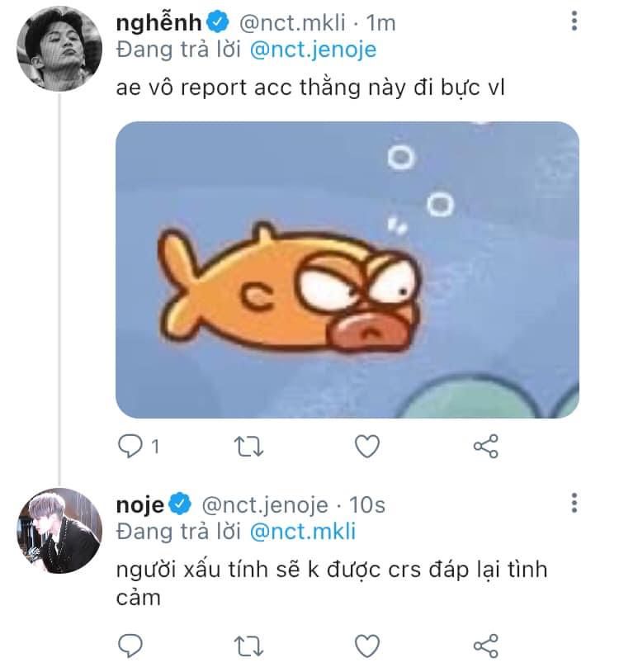The image size is (619, 672).
Task: Click the reply icon under noje's tweet
Action: (x=130, y=645)
